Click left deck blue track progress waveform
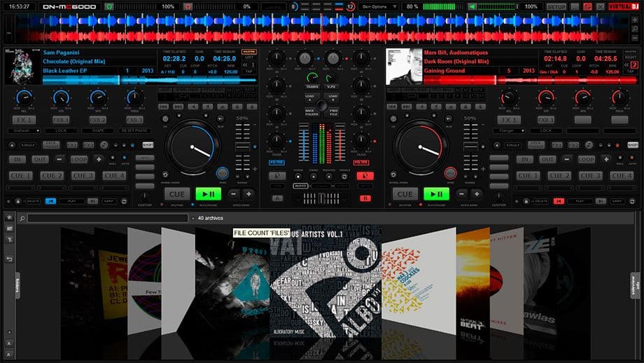The width and height of the screenshot is (644, 363). [150, 80]
